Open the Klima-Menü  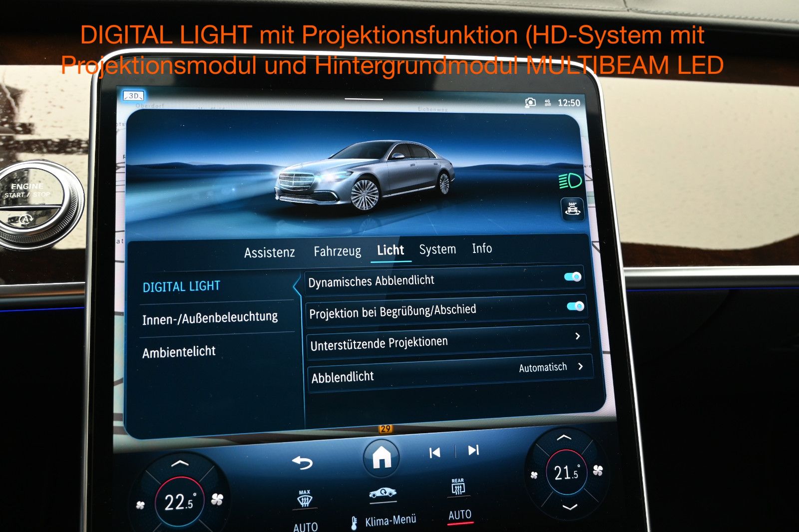385,521
